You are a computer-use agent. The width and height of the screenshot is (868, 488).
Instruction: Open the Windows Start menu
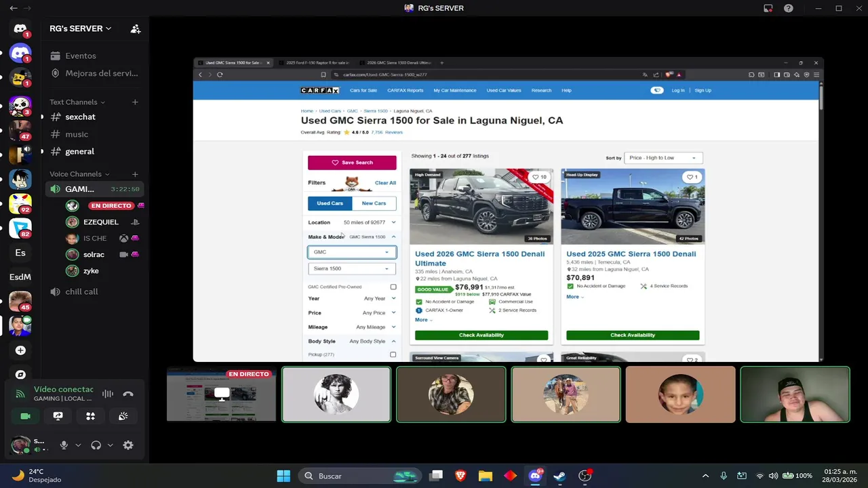283,476
